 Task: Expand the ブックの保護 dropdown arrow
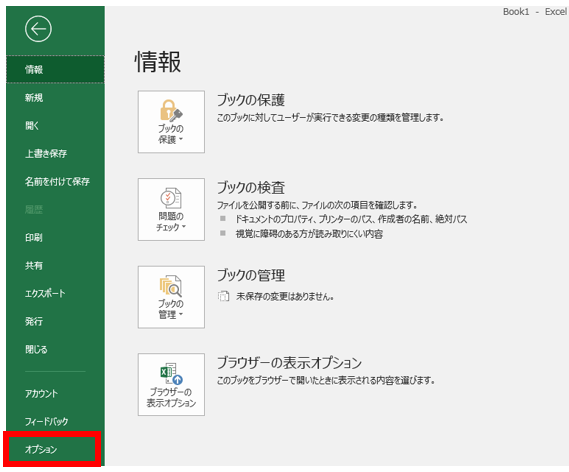[181, 139]
